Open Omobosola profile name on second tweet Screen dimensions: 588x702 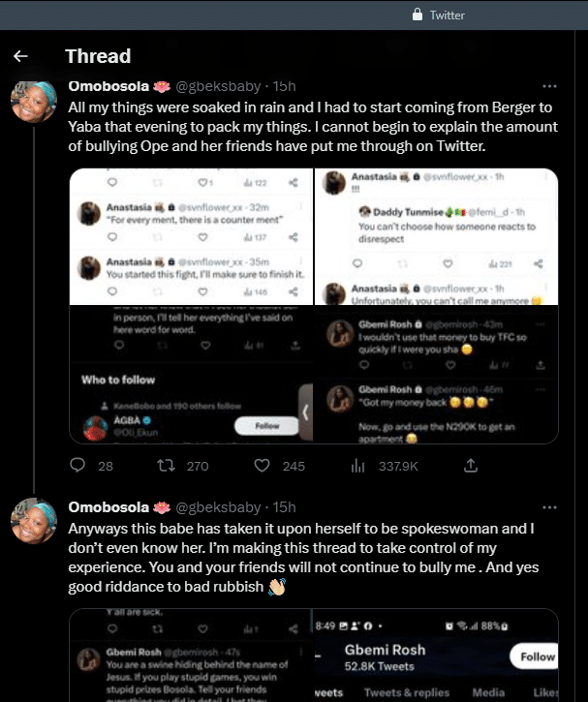[x=108, y=507]
